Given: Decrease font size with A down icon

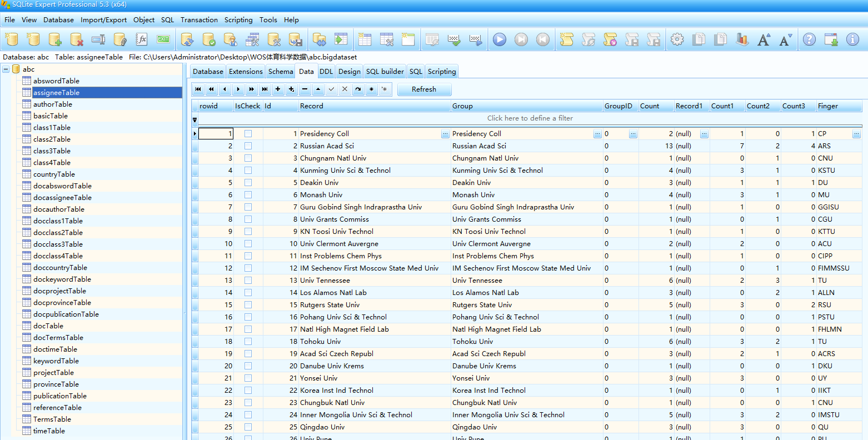Looking at the screenshot, I should click(x=785, y=39).
